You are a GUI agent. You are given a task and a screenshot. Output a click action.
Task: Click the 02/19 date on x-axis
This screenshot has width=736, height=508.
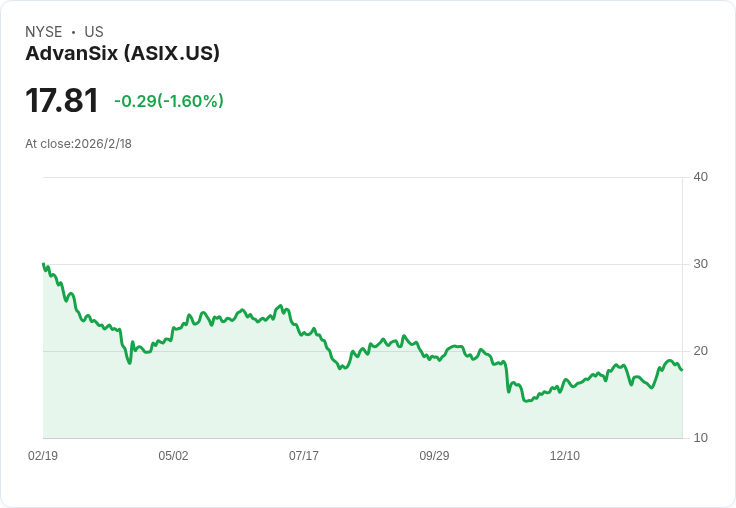[43, 456]
